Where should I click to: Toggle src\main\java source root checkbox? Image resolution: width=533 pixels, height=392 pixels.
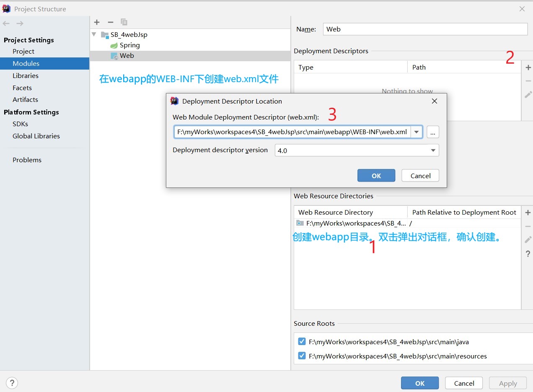click(x=302, y=341)
